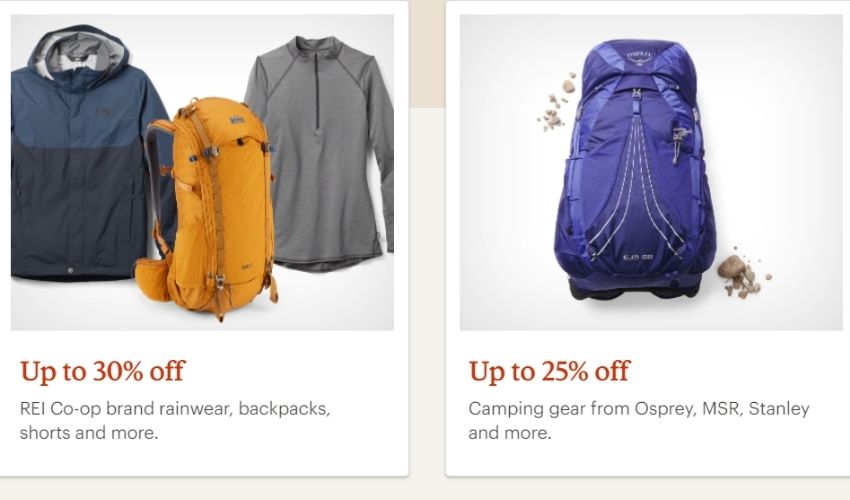The image size is (850, 500).
Task: Open the camping gear deals card
Action: click(x=648, y=239)
